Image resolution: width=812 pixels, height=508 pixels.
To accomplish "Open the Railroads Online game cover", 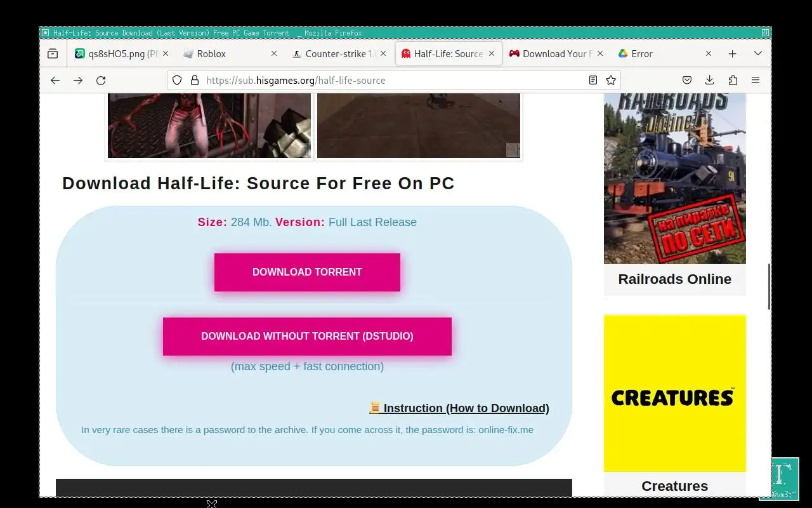I will [675, 178].
